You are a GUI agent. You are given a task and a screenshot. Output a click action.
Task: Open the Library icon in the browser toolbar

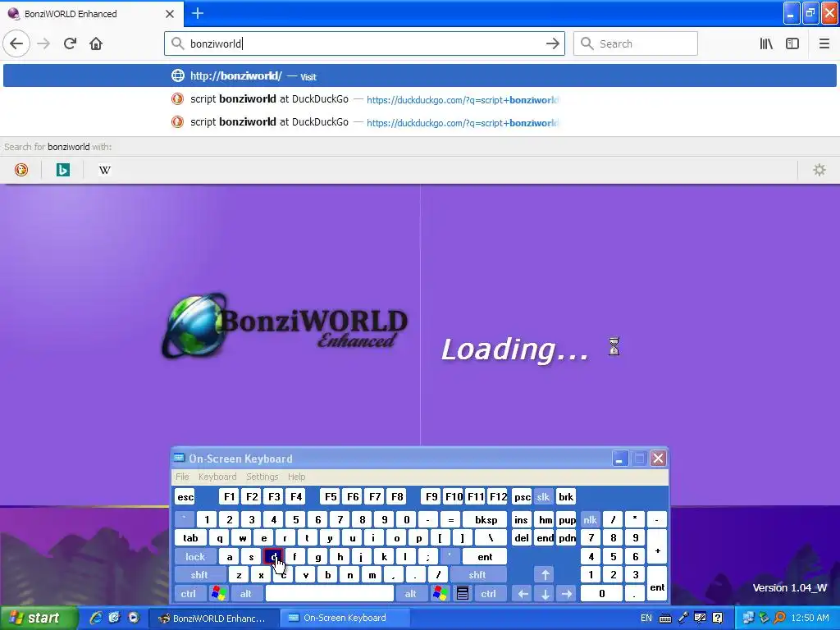(x=766, y=43)
